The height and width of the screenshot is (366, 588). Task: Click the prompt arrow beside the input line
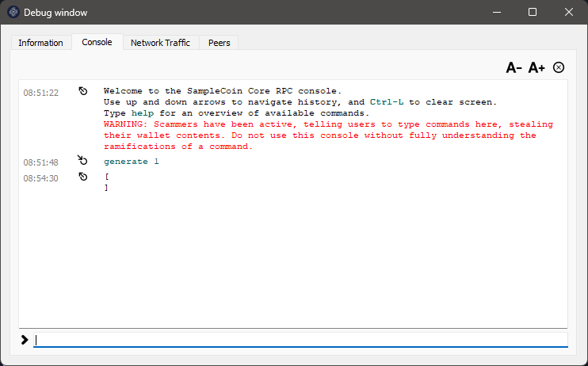pyautogui.click(x=25, y=340)
